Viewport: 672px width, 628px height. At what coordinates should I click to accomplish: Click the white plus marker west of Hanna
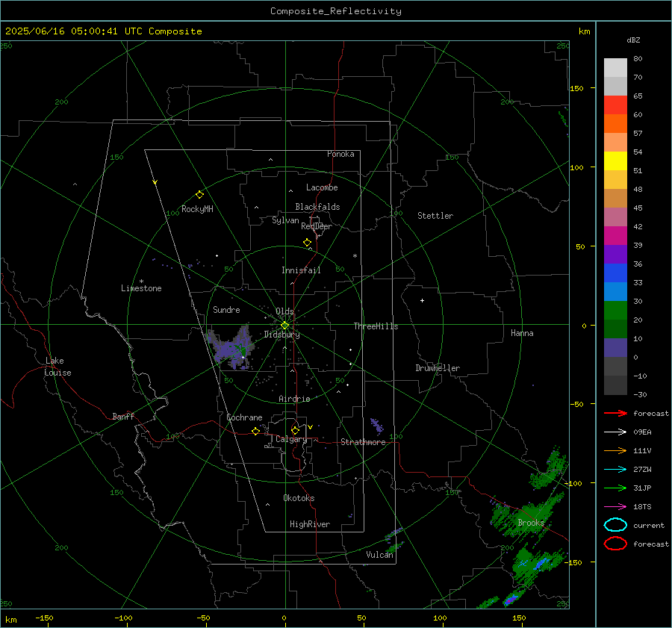tap(422, 300)
